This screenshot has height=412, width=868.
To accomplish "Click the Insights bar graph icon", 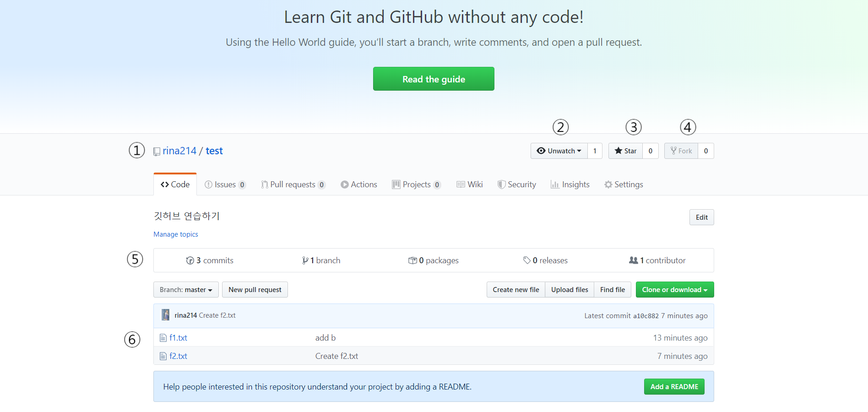I will 555,184.
